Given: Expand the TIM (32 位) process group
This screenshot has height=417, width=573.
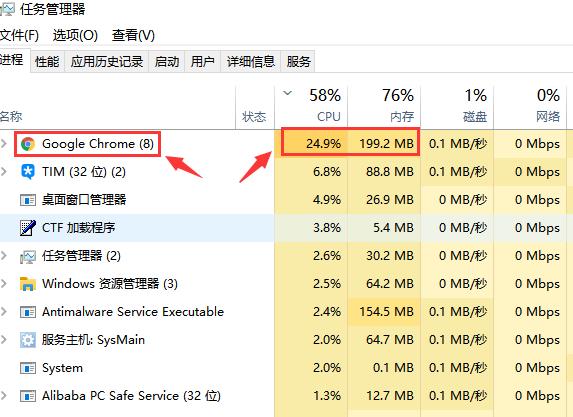Looking at the screenshot, I should 4,171.
